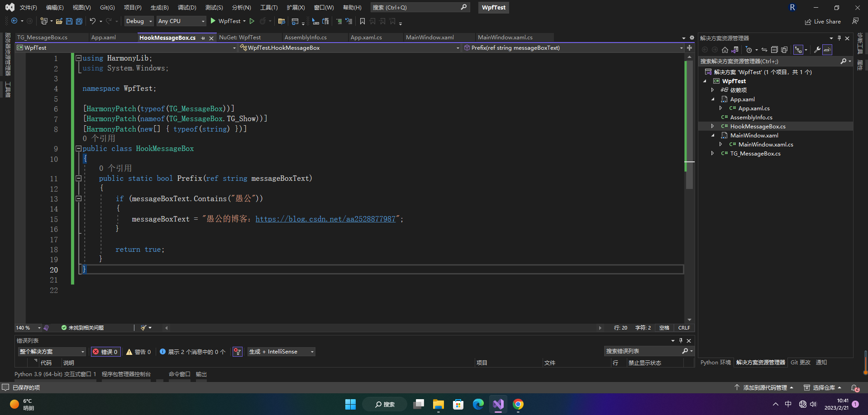The width and height of the screenshot is (868, 415).
Task: Open the 调试(D) debug menu
Action: coord(187,8)
